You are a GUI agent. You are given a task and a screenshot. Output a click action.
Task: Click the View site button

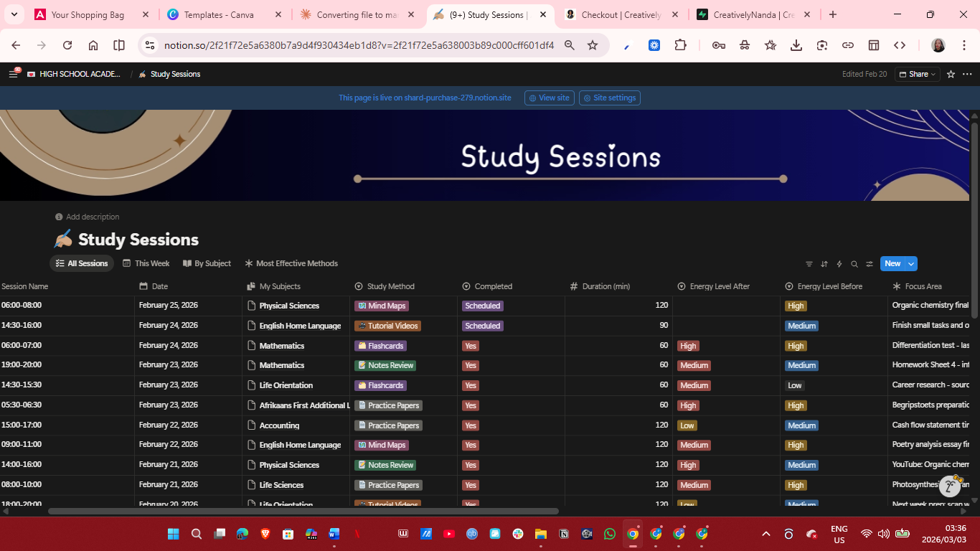549,98
